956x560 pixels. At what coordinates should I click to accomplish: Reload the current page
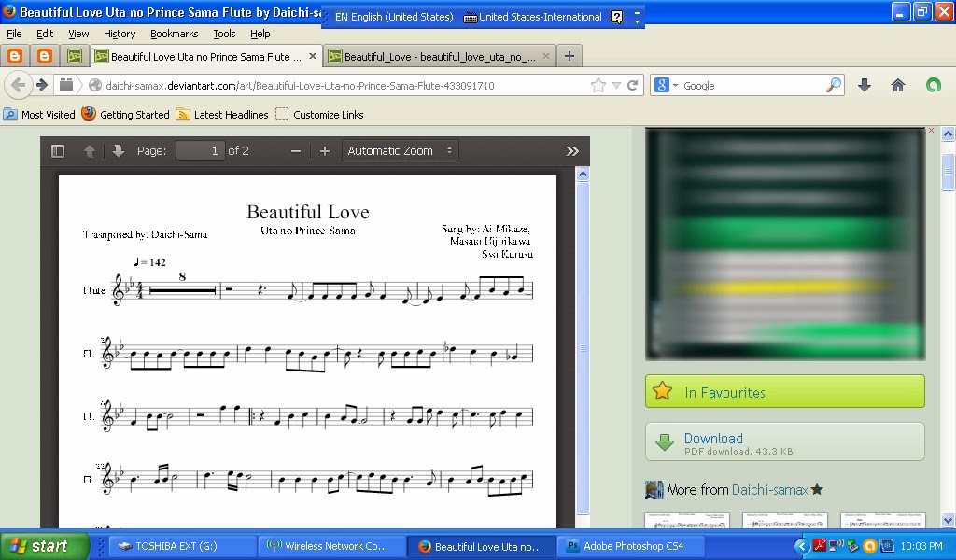pyautogui.click(x=633, y=85)
